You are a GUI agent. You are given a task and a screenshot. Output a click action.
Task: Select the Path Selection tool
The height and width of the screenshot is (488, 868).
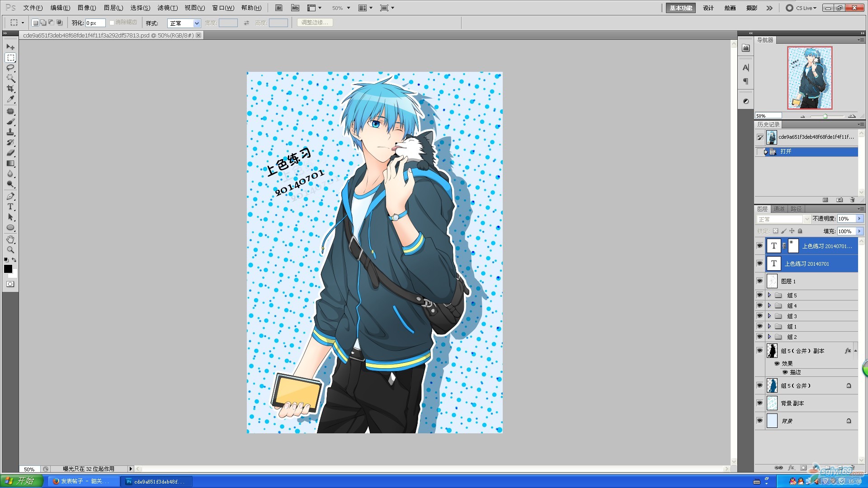pyautogui.click(x=10, y=217)
